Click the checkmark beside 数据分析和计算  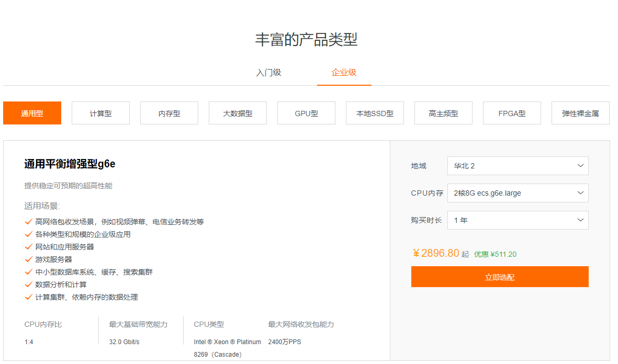pos(28,285)
